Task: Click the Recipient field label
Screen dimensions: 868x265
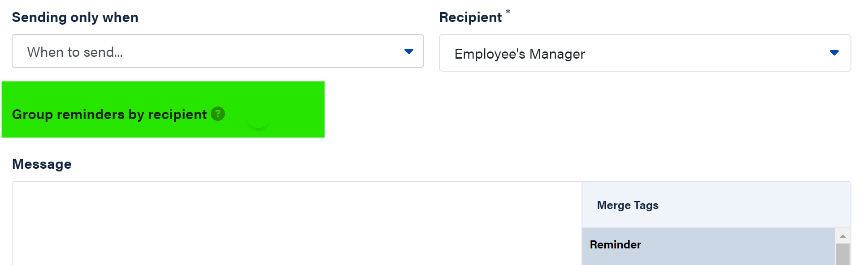Action: coord(470,17)
